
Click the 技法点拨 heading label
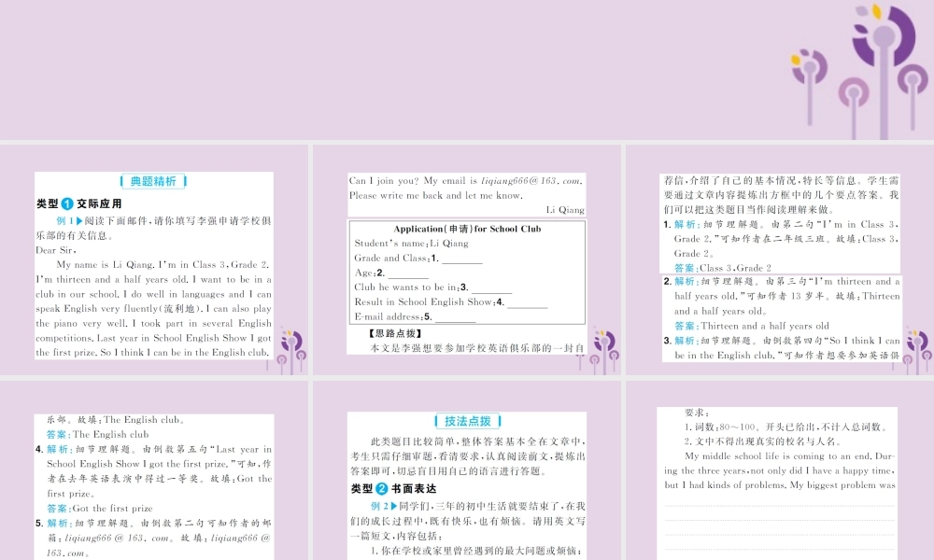click(468, 421)
